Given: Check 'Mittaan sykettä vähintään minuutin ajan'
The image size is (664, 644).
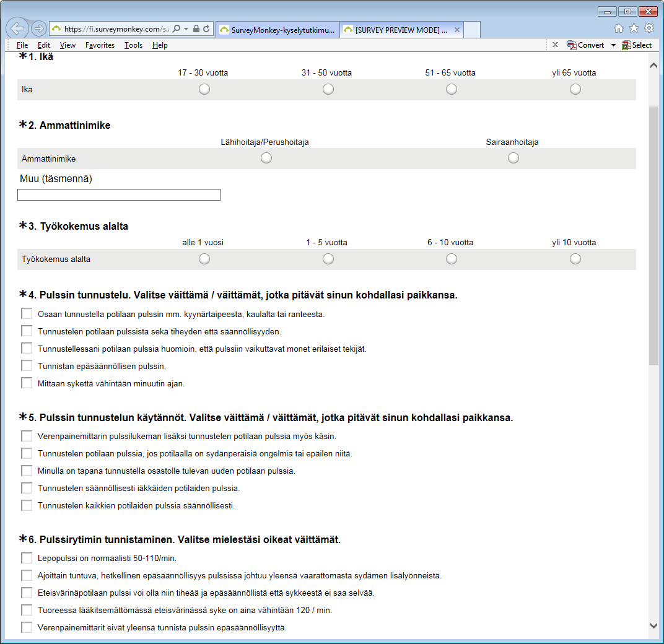Looking at the screenshot, I should click(27, 383).
